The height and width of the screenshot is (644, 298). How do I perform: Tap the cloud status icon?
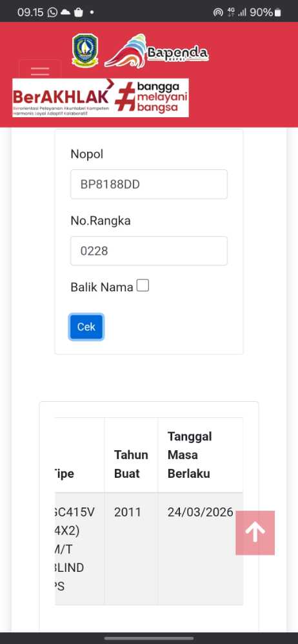coord(65,12)
